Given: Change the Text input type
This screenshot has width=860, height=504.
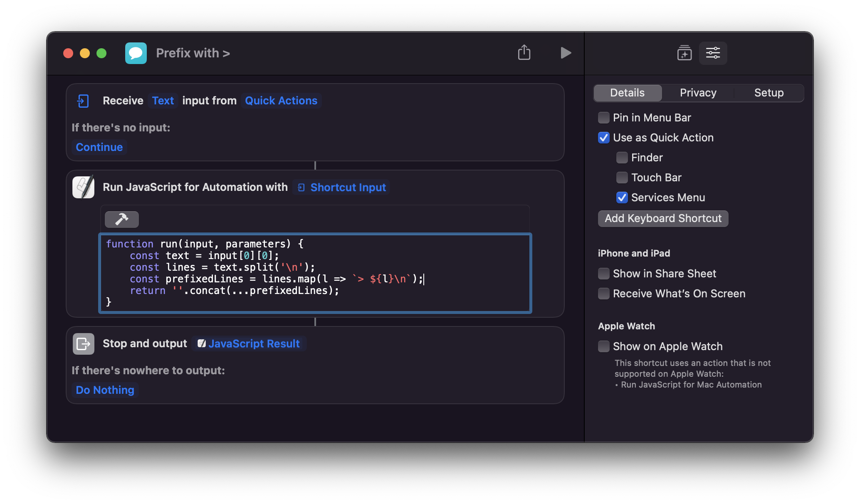Looking at the screenshot, I should (x=163, y=101).
